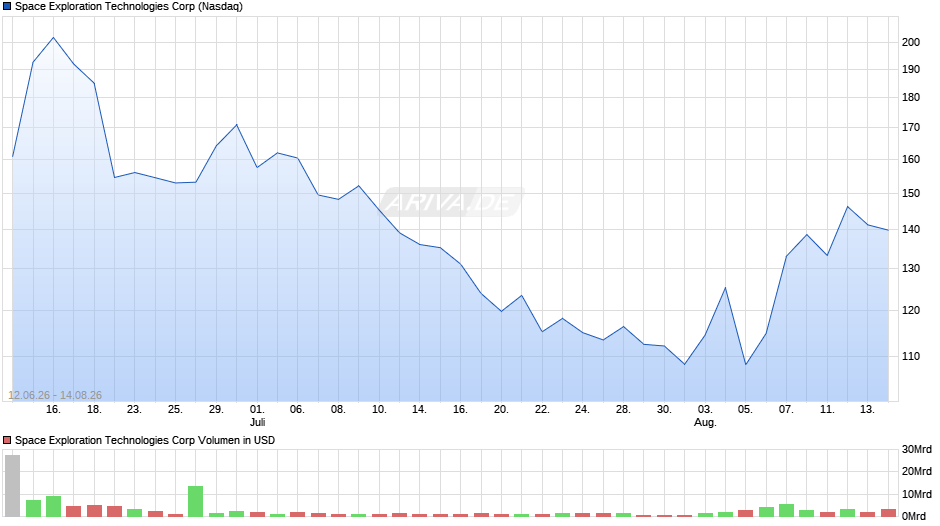Click the x-axis date label '08.'

coord(338,409)
